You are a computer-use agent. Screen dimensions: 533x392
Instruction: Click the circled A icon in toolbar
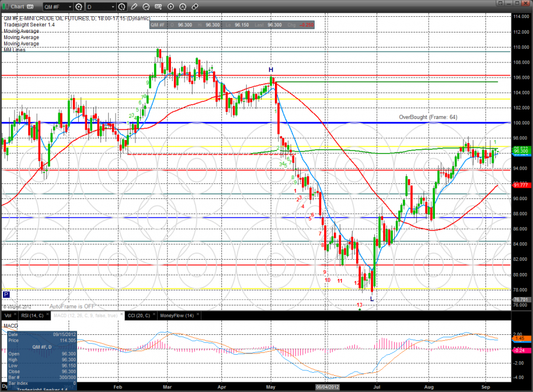(x=182, y=7)
